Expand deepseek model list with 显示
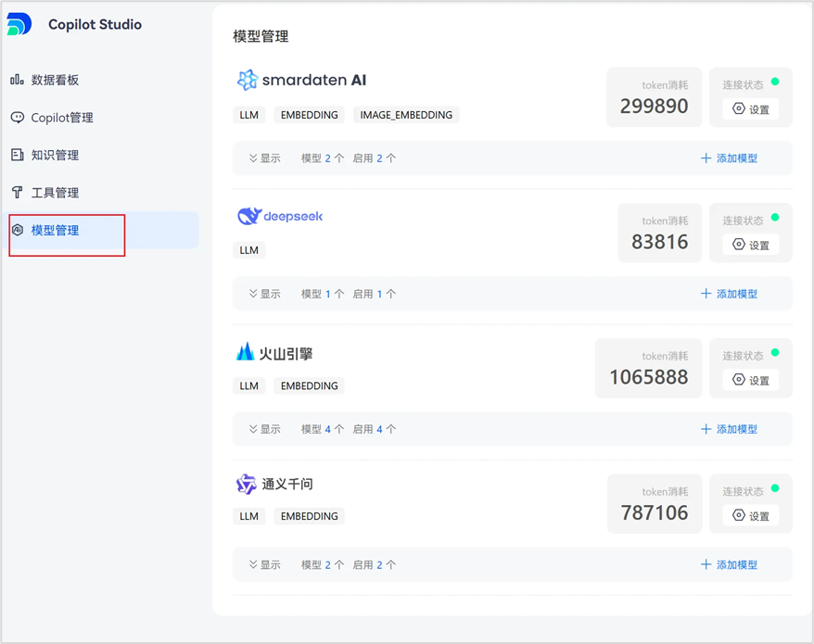 (265, 294)
